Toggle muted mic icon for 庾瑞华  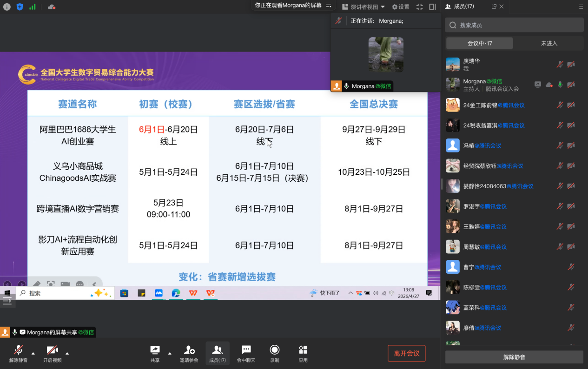click(560, 65)
